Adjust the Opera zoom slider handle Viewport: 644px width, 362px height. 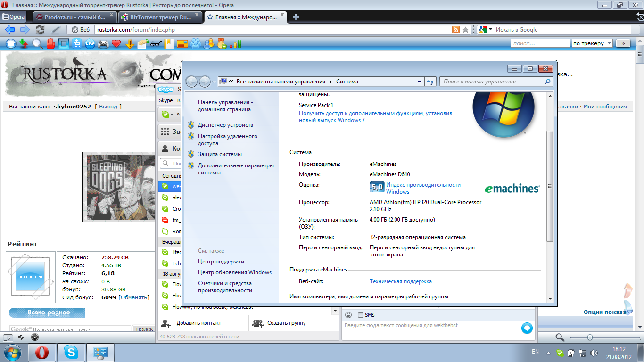pos(590,337)
